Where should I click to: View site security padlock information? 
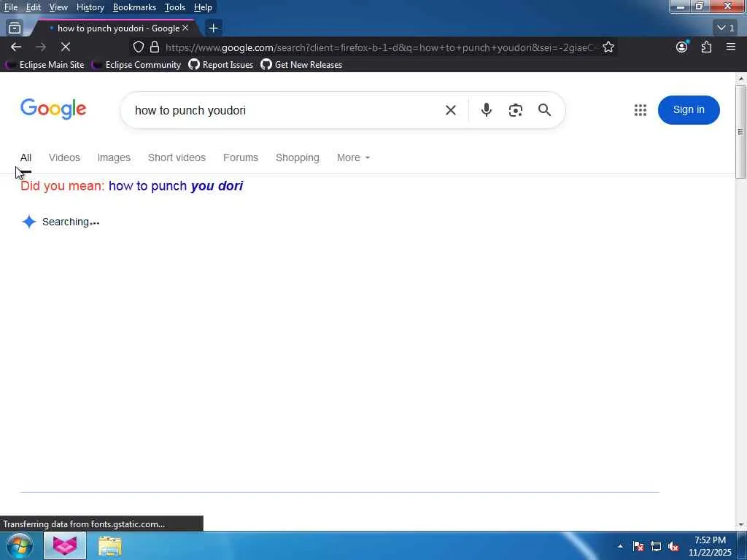click(155, 47)
